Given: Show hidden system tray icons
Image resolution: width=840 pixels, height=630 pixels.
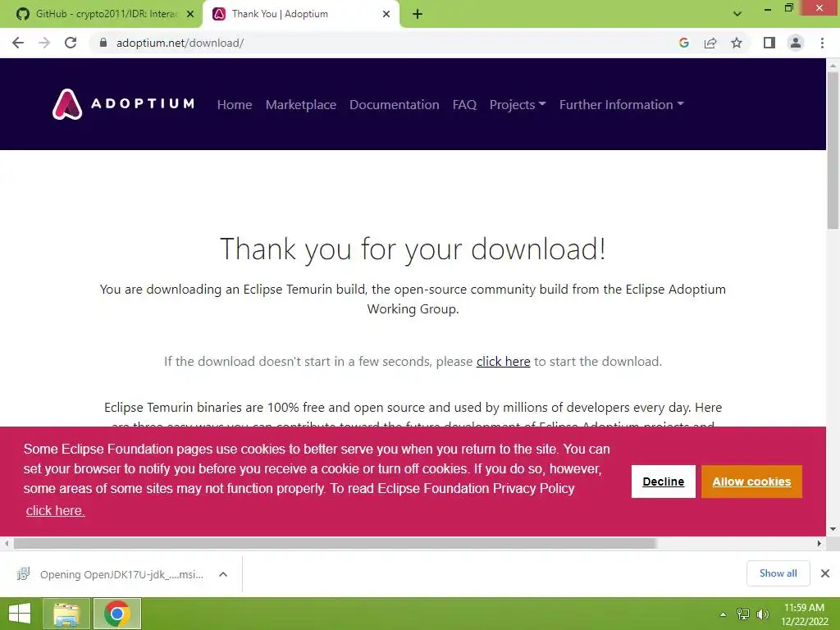Looking at the screenshot, I should pyautogui.click(x=723, y=614).
